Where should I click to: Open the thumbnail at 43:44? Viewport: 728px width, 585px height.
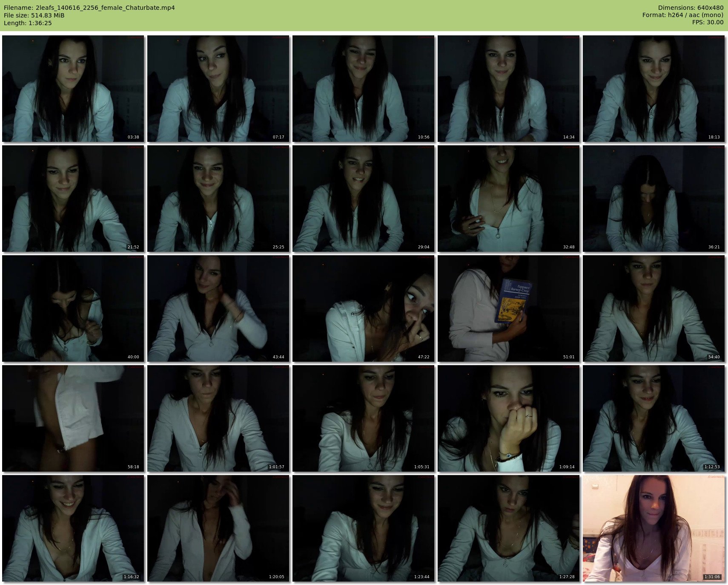218,308
